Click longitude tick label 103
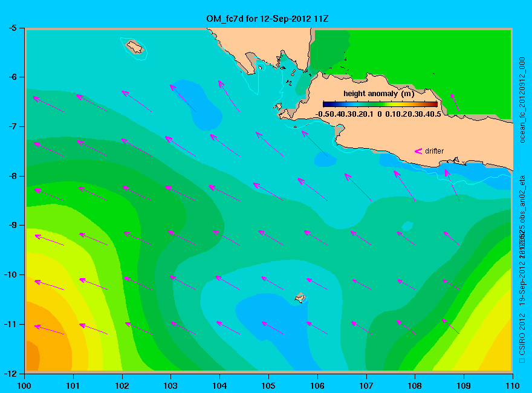 tap(170, 386)
